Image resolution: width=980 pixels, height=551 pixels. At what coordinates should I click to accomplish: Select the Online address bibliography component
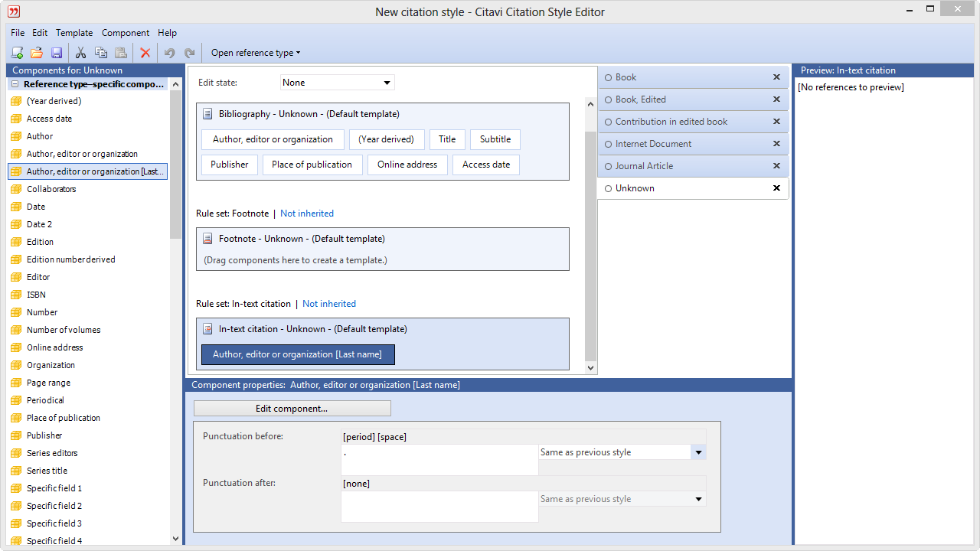click(x=407, y=165)
